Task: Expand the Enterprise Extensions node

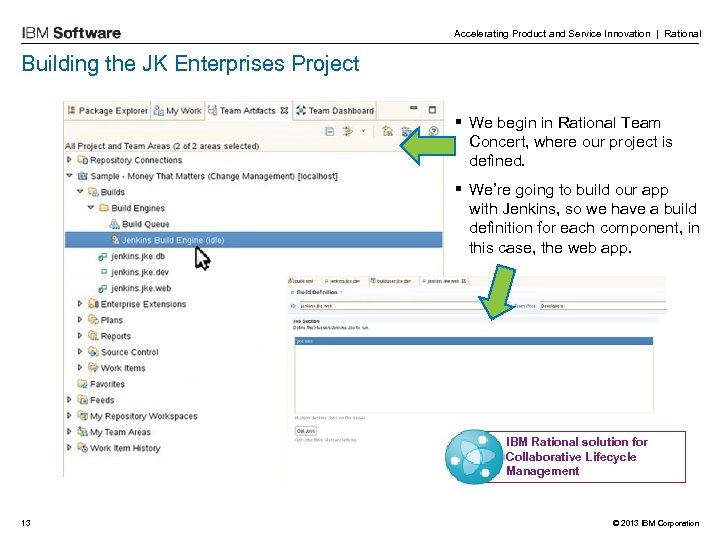Action: click(x=80, y=304)
